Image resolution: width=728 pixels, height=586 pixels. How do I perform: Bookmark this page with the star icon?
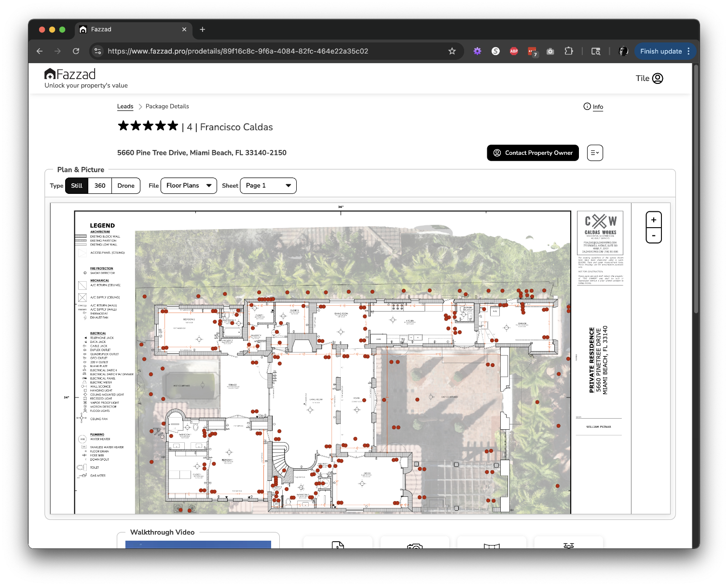click(x=452, y=51)
